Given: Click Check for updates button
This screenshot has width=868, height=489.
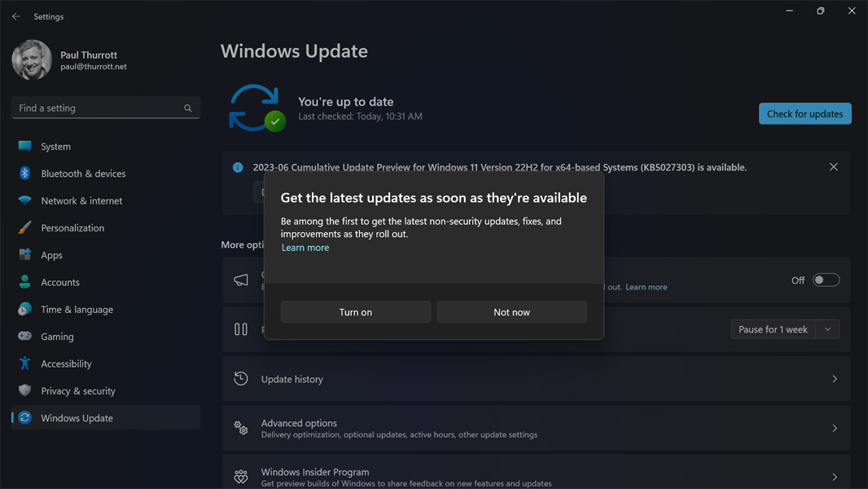Looking at the screenshot, I should 804,113.
